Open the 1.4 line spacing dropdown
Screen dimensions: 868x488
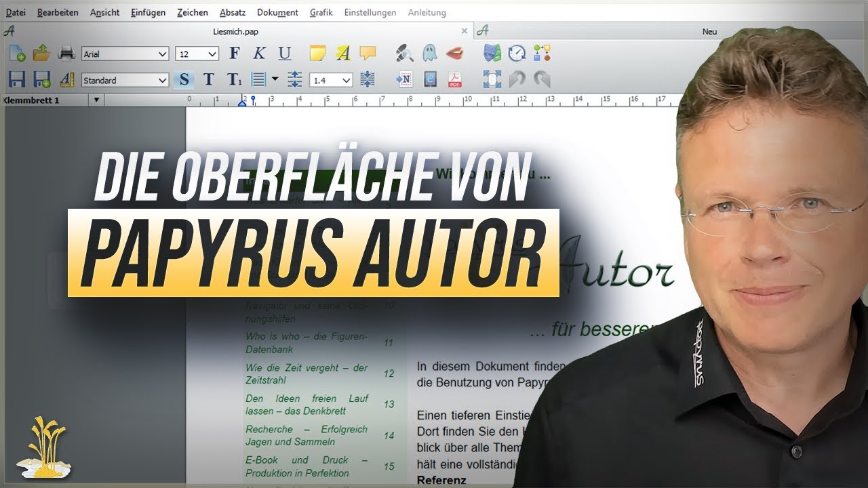click(x=331, y=80)
